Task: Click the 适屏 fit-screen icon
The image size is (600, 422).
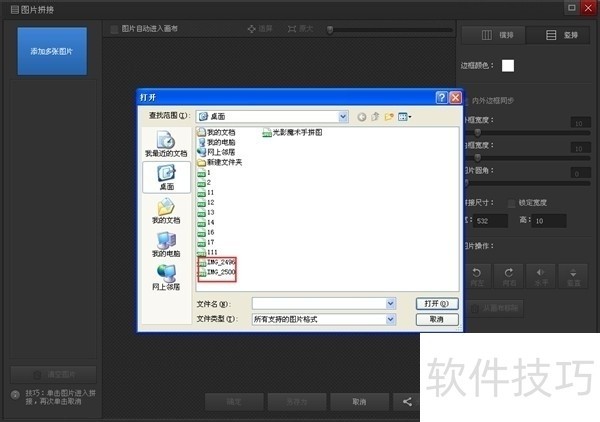Action: pos(251,29)
